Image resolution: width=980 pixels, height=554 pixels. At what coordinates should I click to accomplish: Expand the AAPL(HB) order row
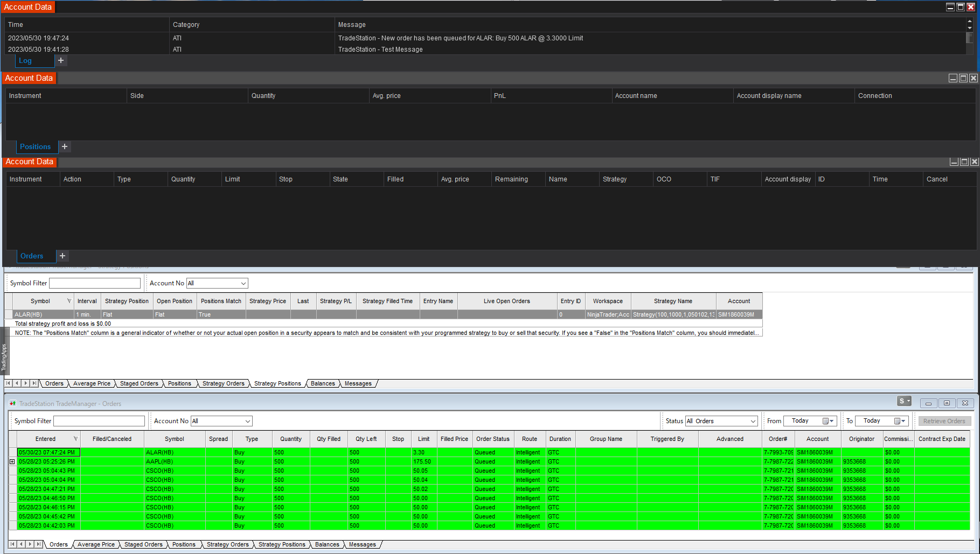point(12,461)
